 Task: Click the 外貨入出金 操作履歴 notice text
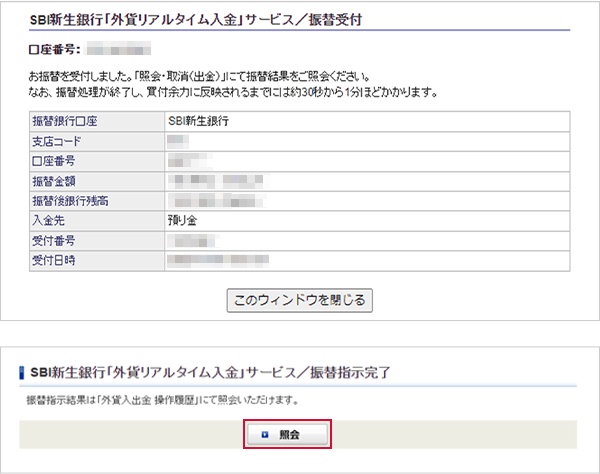[x=165, y=400]
